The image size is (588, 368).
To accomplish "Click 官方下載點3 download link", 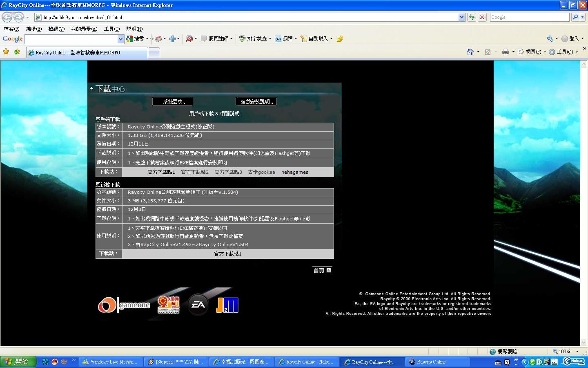I will coord(228,172).
